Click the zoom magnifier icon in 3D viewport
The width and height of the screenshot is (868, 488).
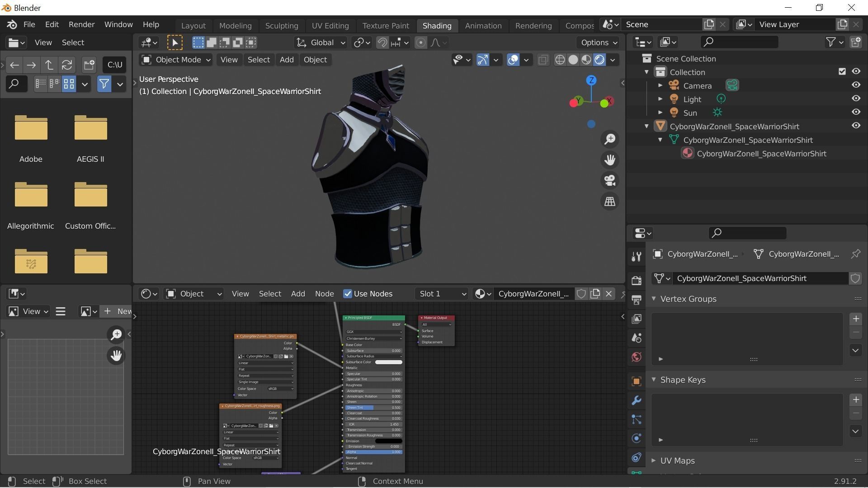point(610,139)
